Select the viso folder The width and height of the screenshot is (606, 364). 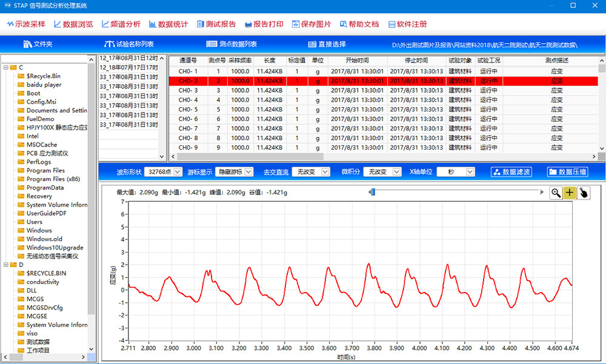(x=32, y=334)
